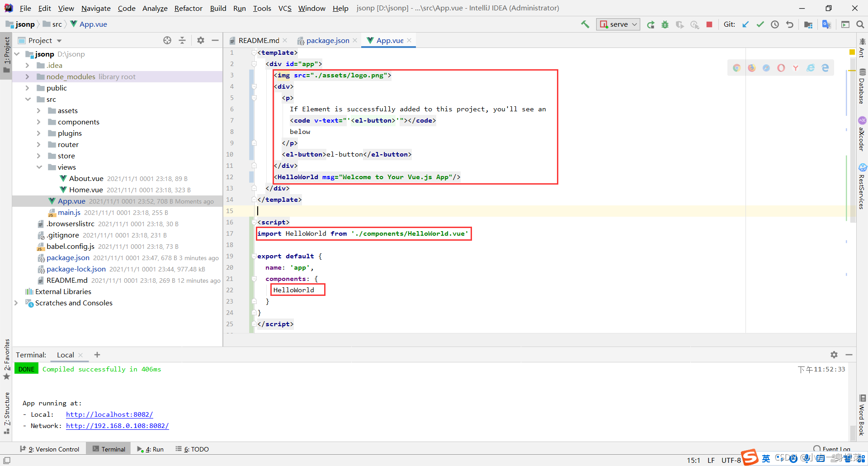This screenshot has height=466, width=868.
Task: Revert changes with rollback arrow
Action: point(790,24)
